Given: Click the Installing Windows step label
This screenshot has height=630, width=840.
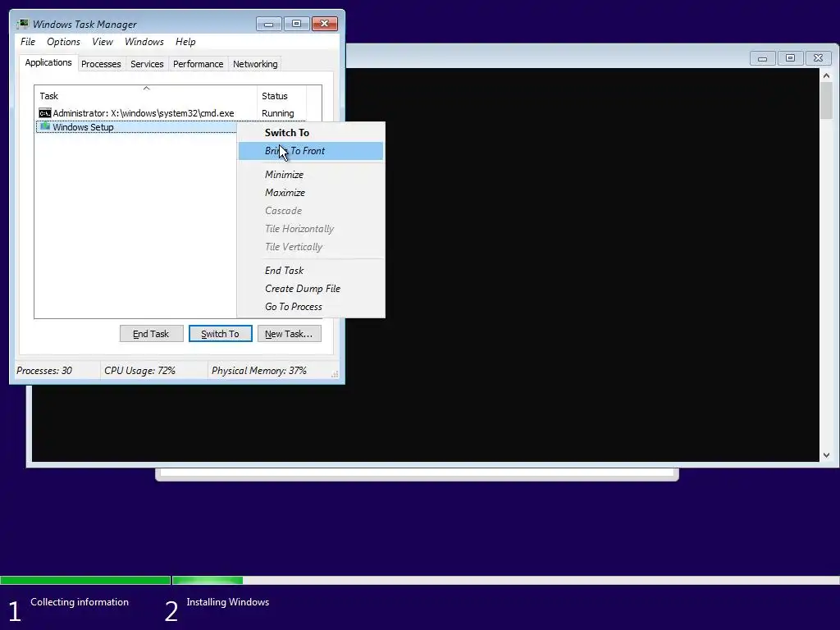Looking at the screenshot, I should pos(228,601).
